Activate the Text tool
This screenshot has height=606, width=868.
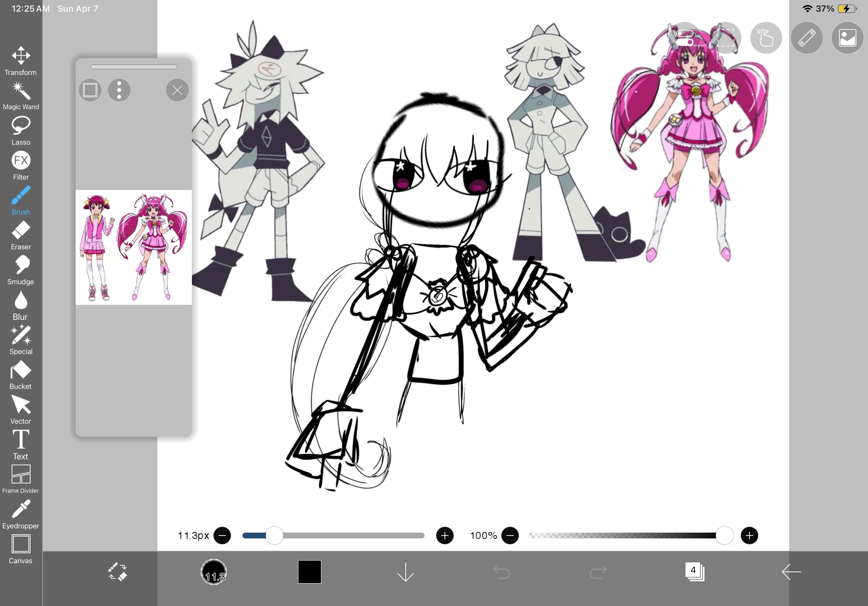click(x=20, y=444)
